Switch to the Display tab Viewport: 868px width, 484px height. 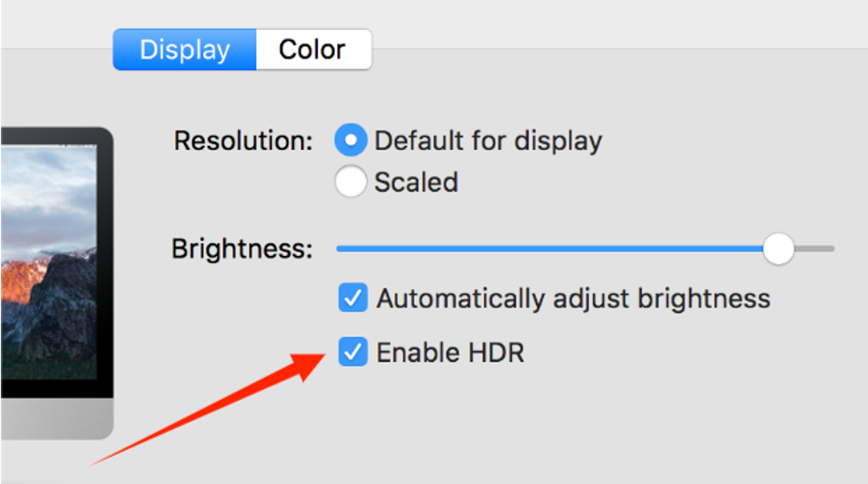click(x=185, y=50)
